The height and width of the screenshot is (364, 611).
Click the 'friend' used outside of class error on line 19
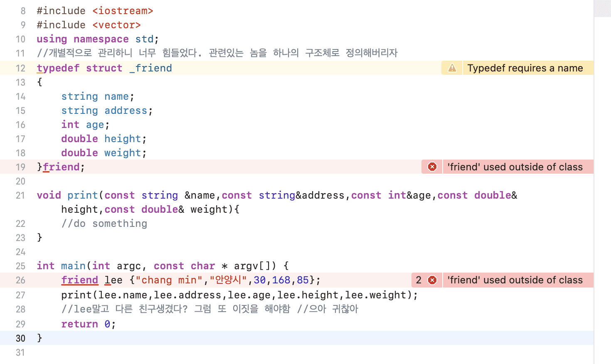517,167
